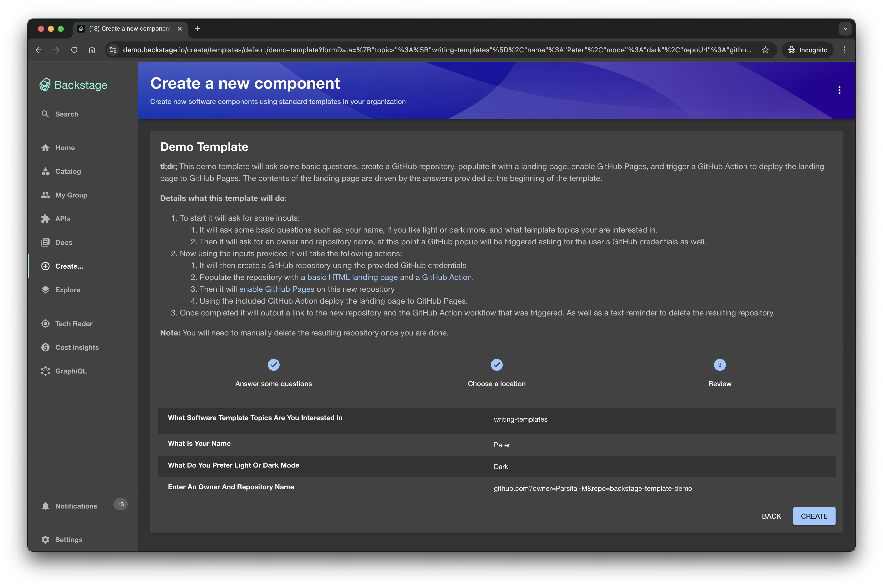Open the Search magnifier in sidebar
This screenshot has height=588, width=883.
pyautogui.click(x=45, y=114)
